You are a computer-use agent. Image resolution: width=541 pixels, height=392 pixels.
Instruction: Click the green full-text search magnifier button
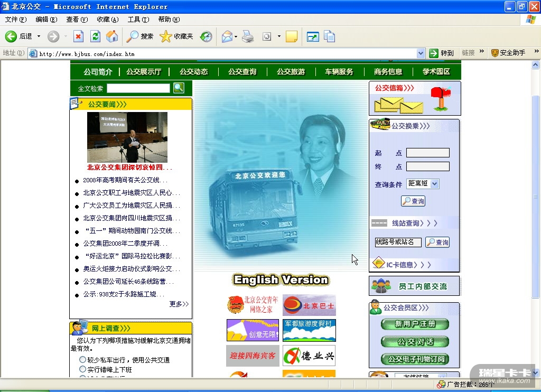[x=179, y=88]
